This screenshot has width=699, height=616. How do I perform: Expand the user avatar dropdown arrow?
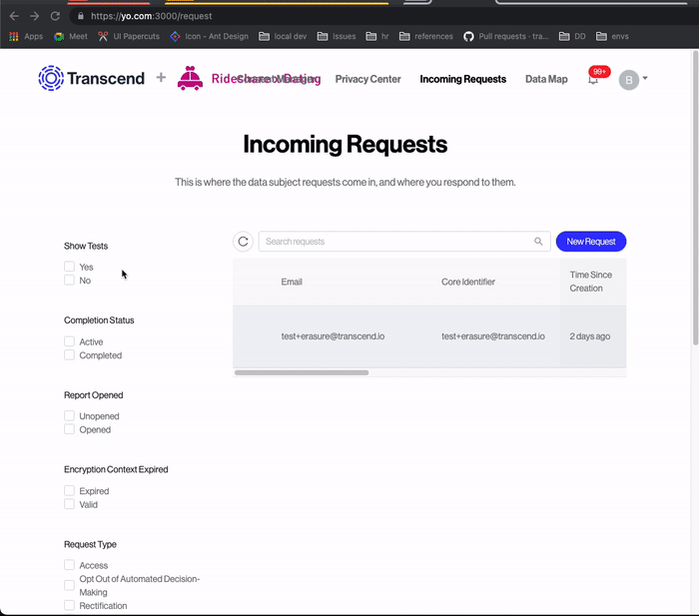pyautogui.click(x=645, y=78)
